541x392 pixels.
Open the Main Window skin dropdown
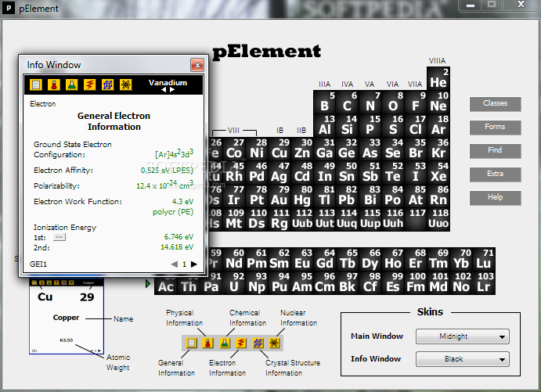(463, 336)
